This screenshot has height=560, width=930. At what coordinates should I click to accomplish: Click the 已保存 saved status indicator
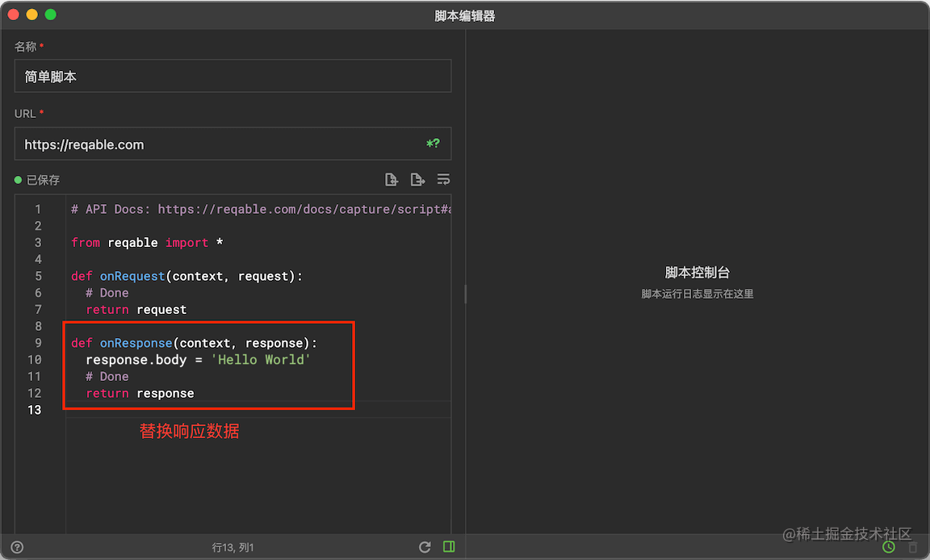[x=40, y=179]
